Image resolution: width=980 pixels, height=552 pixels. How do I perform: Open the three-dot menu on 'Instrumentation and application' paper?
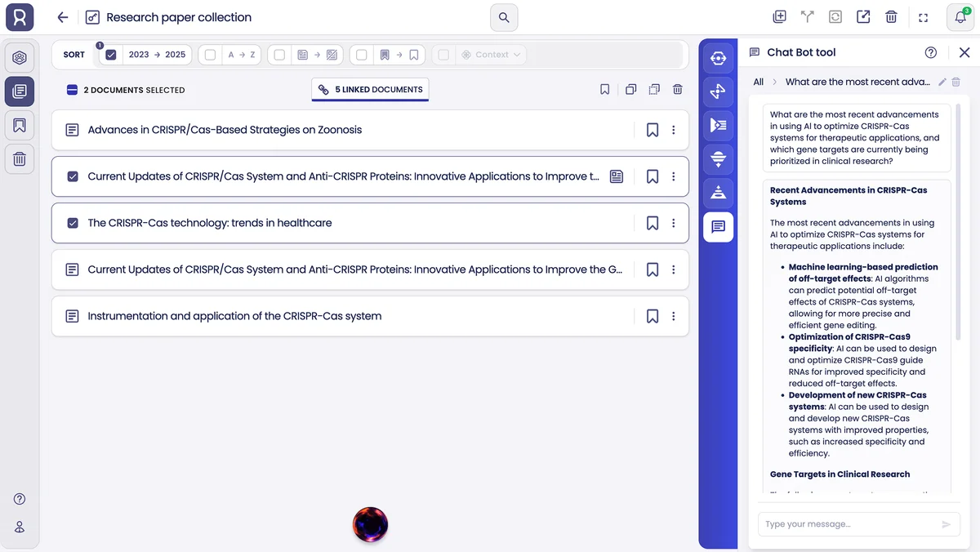pos(674,316)
